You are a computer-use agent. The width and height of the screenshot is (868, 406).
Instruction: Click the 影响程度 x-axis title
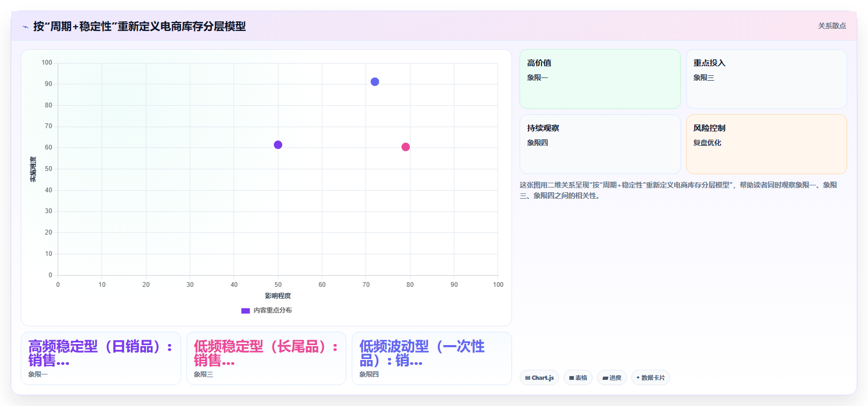[x=278, y=296]
